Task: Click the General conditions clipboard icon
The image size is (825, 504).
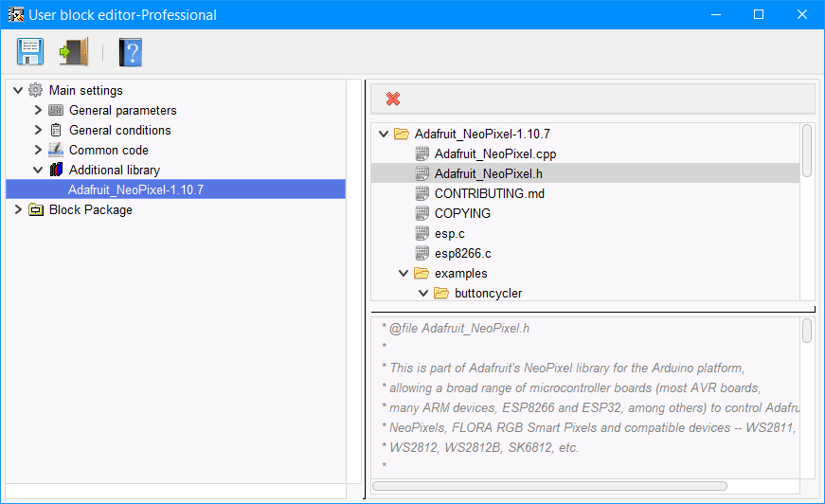Action: coord(56,130)
